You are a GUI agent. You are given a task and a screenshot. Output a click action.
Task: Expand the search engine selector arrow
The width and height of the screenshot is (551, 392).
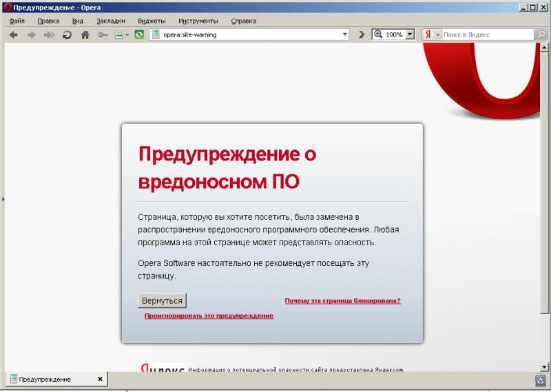click(x=438, y=35)
